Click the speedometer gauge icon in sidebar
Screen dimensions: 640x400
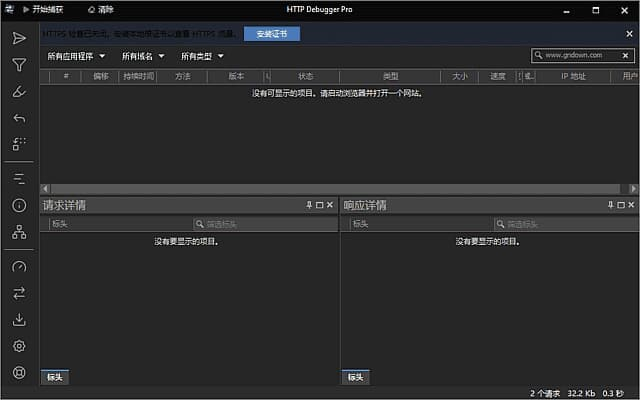(x=19, y=267)
